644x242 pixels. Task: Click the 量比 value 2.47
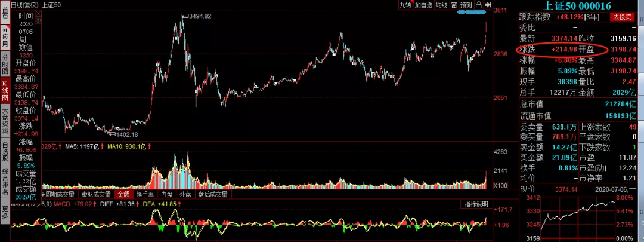pyautogui.click(x=630, y=82)
